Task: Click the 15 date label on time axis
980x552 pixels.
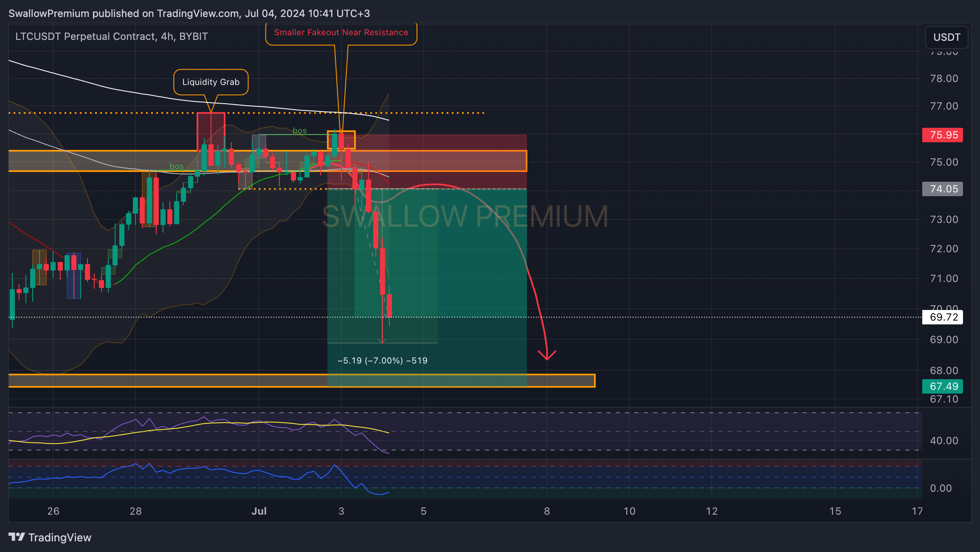Action: tap(835, 511)
